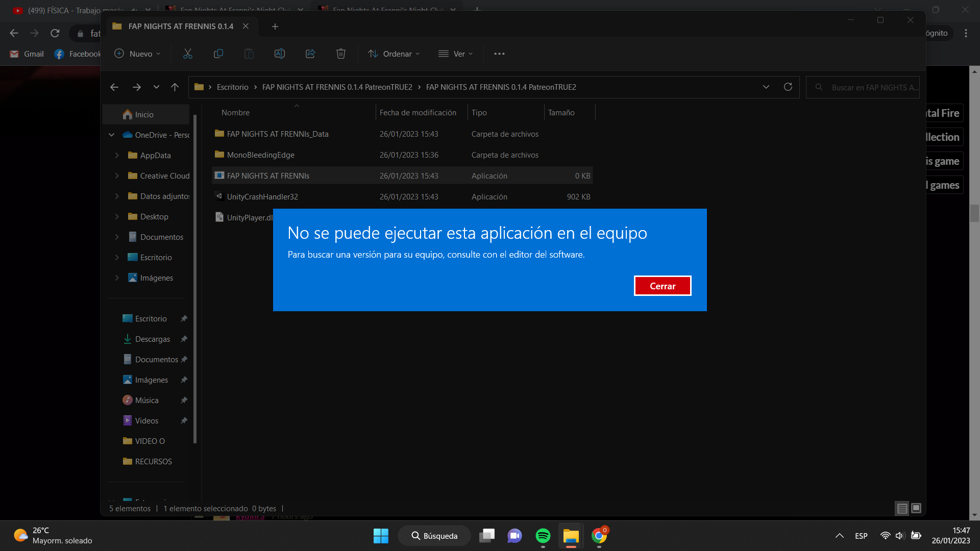Reload the Chrome page
This screenshot has height=551, width=980.
coord(55,33)
